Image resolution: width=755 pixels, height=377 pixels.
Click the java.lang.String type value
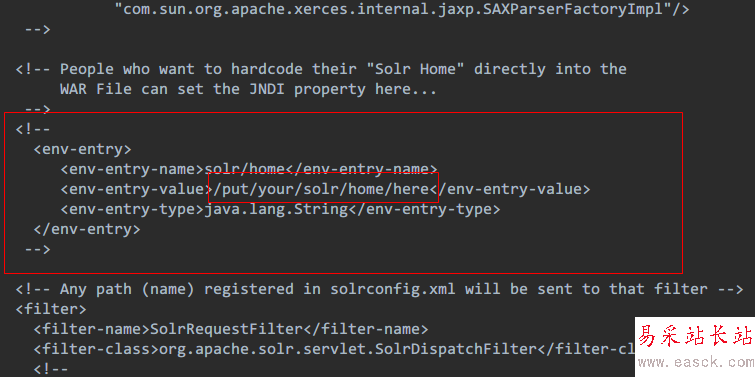click(276, 209)
